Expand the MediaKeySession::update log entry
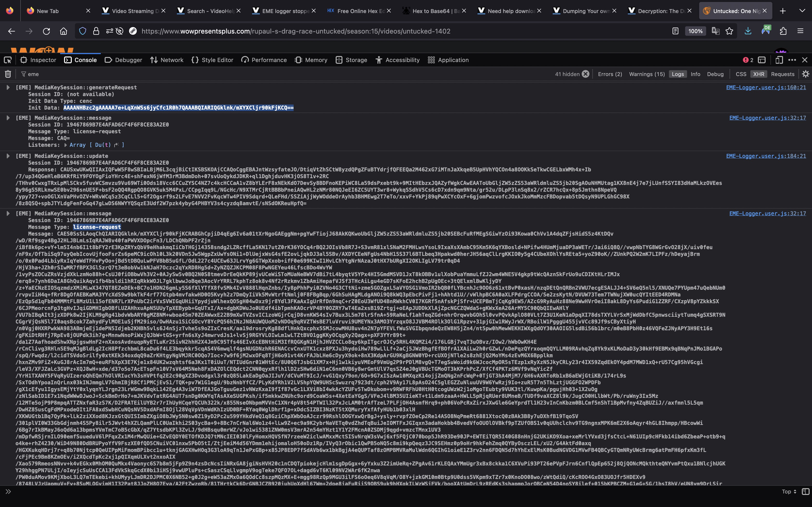812x507 pixels. click(x=8, y=156)
